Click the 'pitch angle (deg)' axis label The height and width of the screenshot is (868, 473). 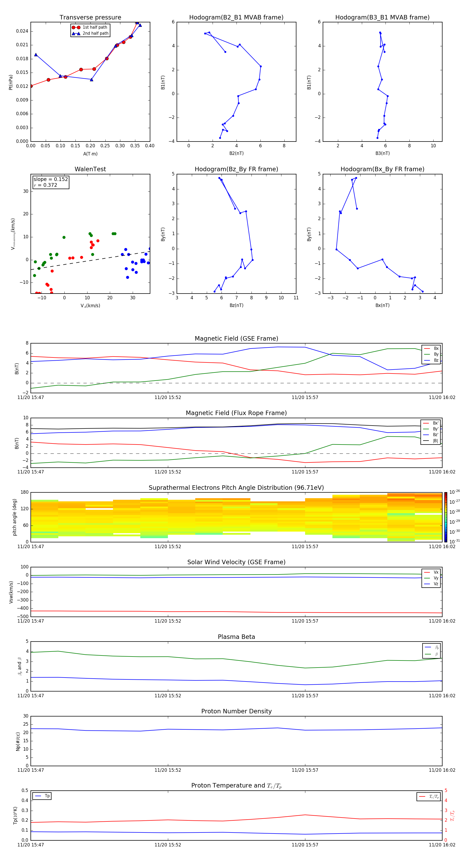click(x=14, y=517)
